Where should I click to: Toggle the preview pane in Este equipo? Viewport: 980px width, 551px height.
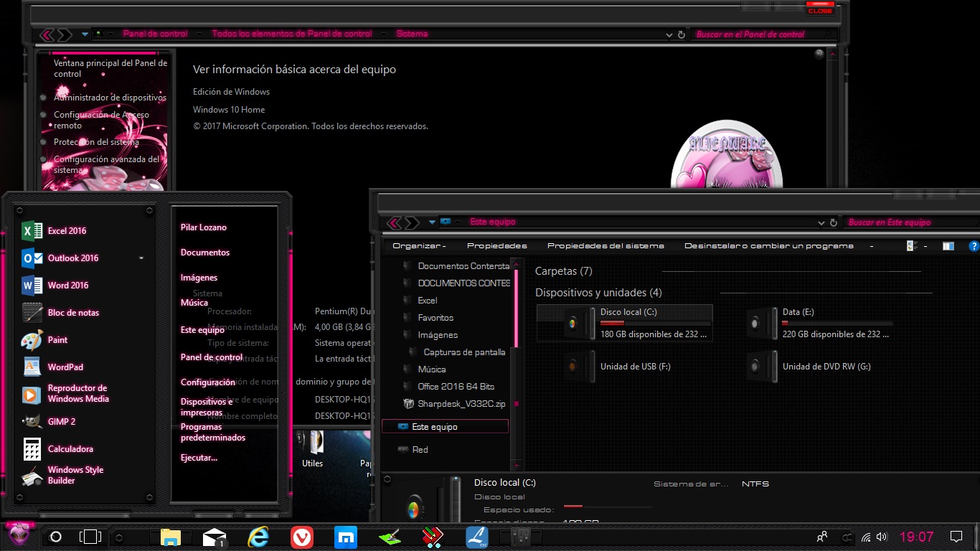948,246
